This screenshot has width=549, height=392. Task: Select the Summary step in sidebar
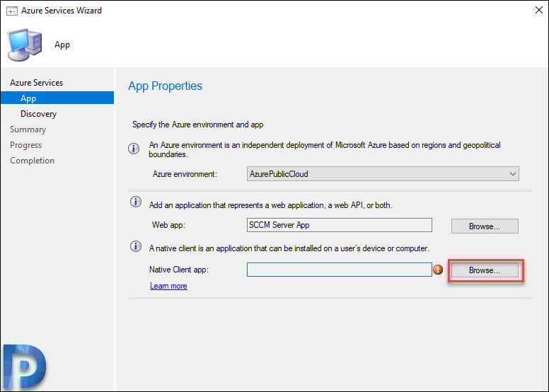pyautogui.click(x=28, y=129)
